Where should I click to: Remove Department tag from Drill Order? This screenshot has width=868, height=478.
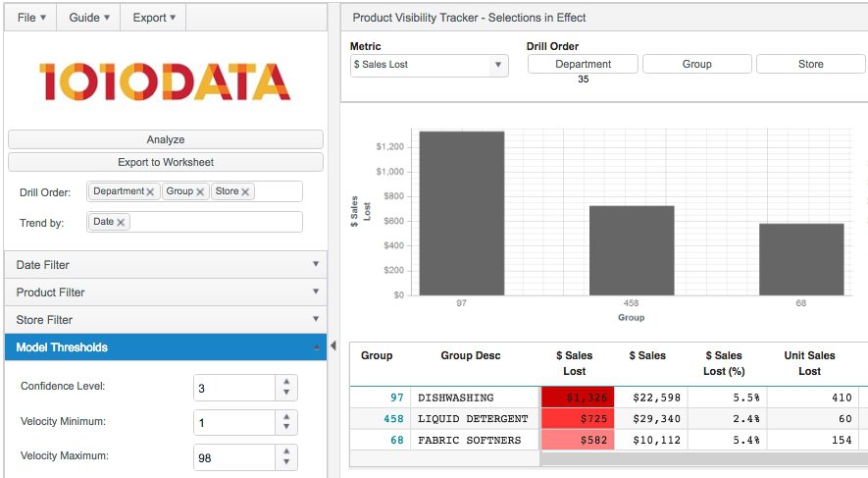click(x=150, y=191)
